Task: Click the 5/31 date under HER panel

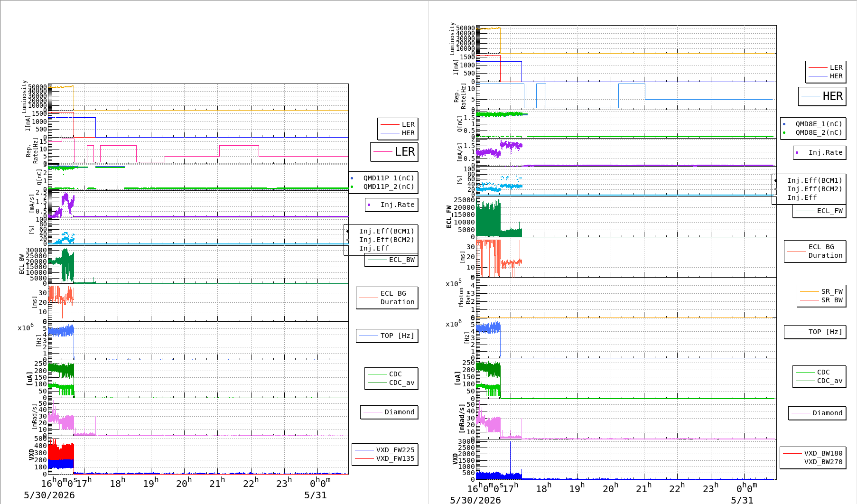Action: [742, 500]
